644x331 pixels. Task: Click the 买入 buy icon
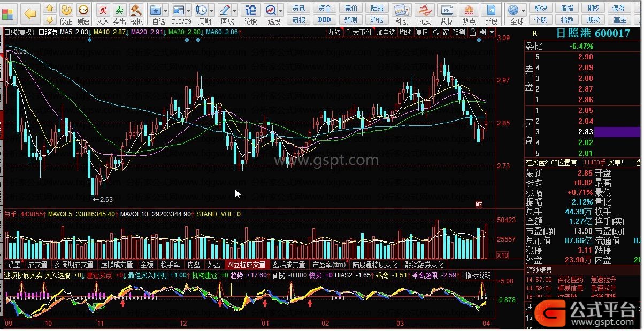tap(103, 14)
